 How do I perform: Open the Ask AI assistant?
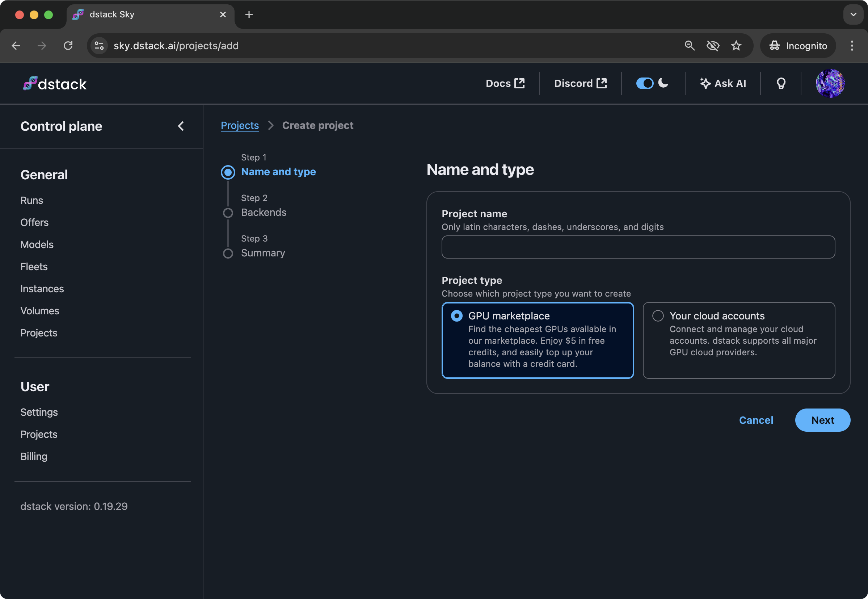click(x=722, y=83)
